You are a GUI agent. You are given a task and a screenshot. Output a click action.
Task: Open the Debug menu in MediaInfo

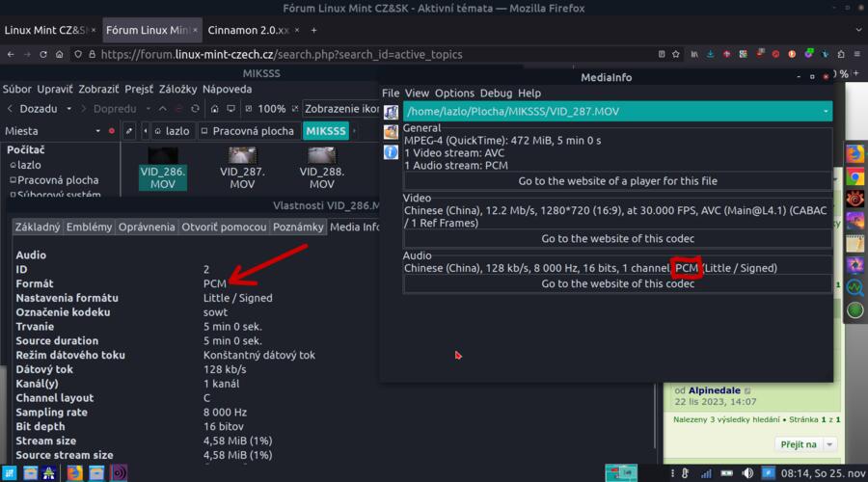[496, 94]
